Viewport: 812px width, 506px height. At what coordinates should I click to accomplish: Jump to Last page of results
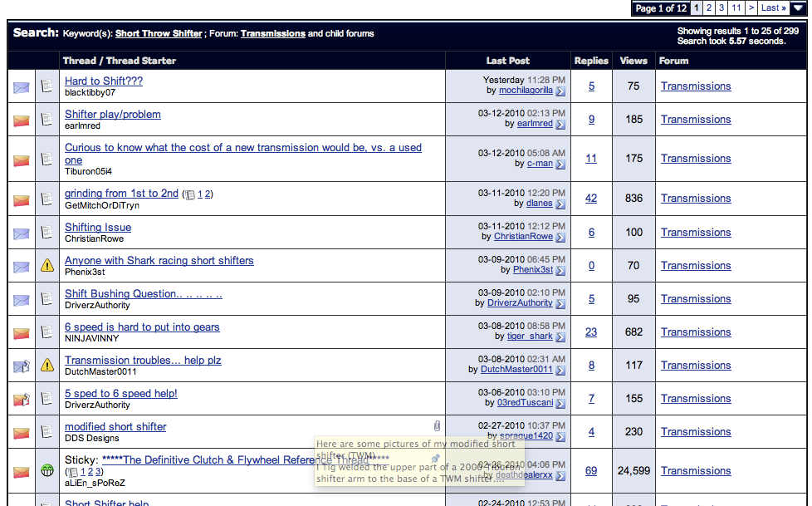click(774, 8)
